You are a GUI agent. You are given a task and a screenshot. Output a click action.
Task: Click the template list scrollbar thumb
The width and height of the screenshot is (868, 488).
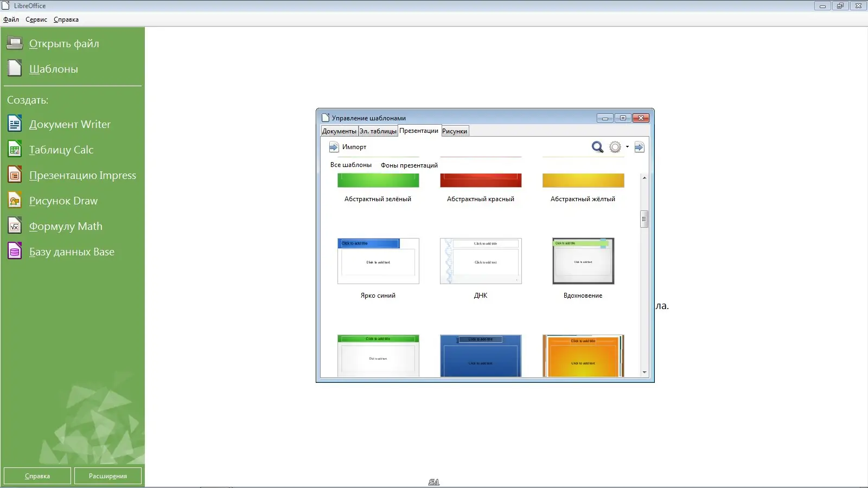(x=644, y=219)
